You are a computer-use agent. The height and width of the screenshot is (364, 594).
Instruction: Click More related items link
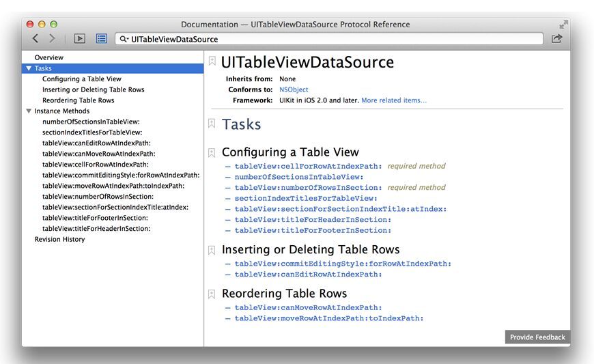tap(393, 100)
